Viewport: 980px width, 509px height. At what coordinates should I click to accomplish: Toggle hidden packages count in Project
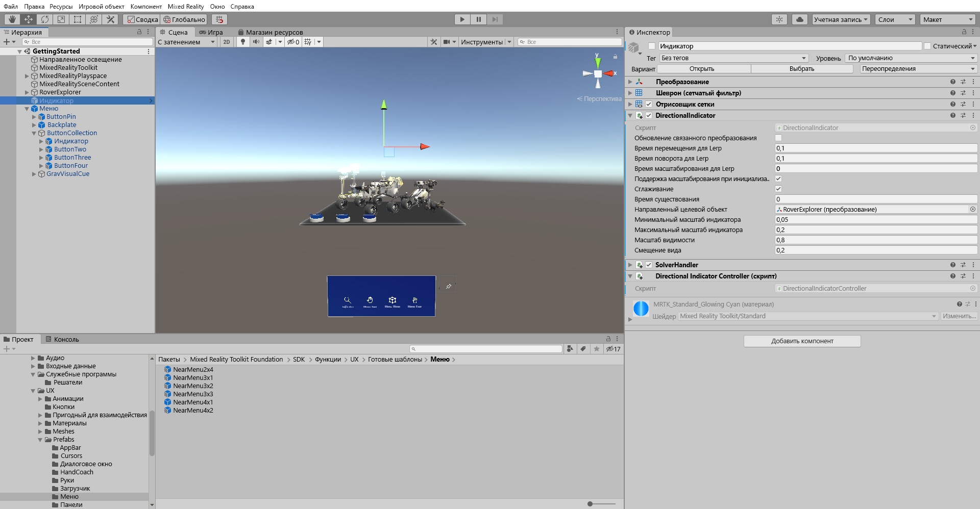[x=614, y=349]
